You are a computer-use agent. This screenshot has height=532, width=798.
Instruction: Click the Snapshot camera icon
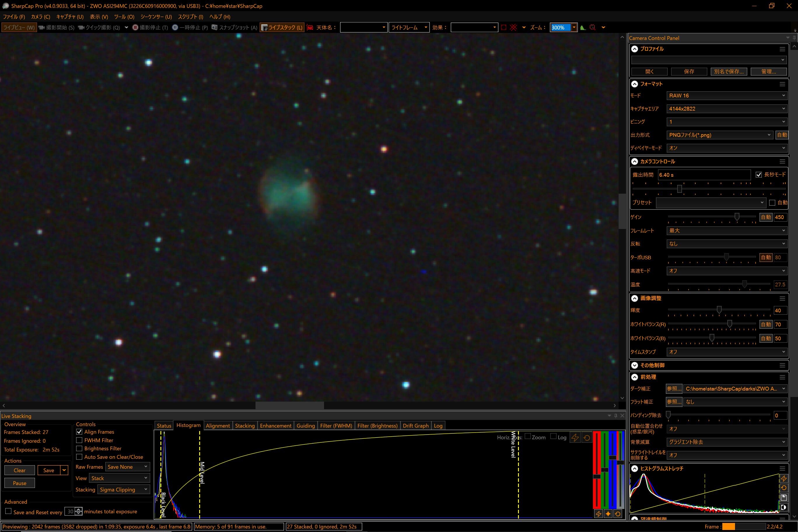214,27
